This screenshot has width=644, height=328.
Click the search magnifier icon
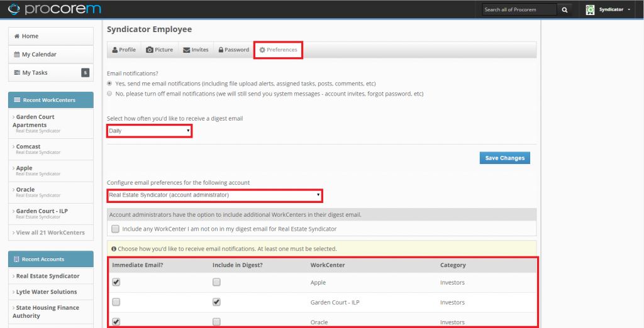tap(565, 9)
